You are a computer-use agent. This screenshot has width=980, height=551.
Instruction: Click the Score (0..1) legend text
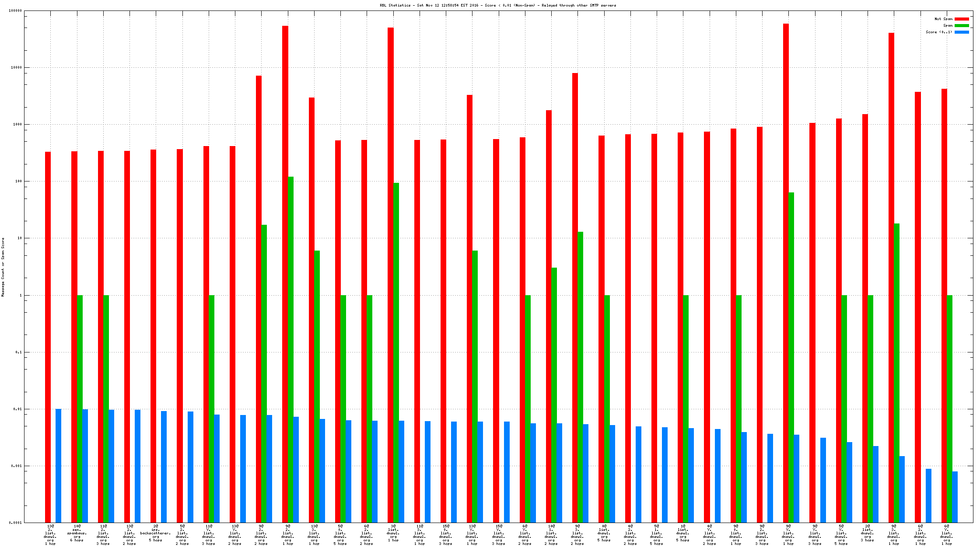tap(939, 32)
